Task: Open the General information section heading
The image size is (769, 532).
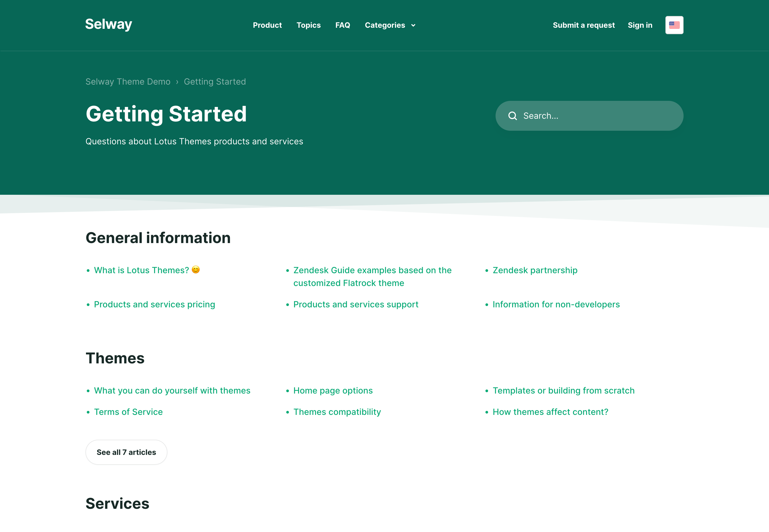Action: [158, 238]
